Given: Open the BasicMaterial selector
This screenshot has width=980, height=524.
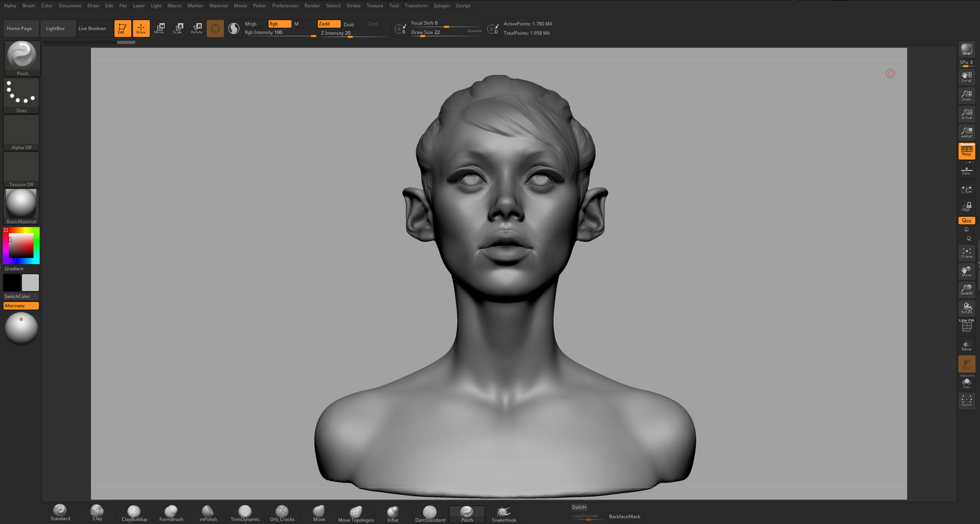Looking at the screenshot, I should point(22,206).
